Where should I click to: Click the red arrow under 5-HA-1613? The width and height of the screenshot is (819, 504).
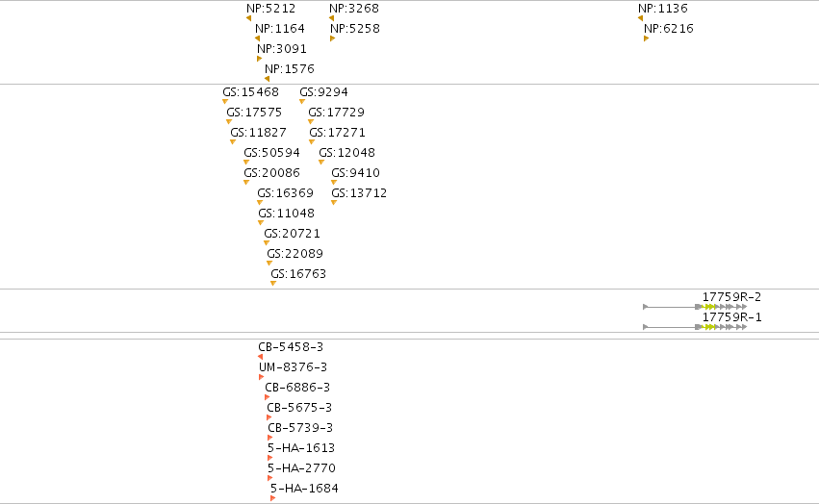coord(270,458)
